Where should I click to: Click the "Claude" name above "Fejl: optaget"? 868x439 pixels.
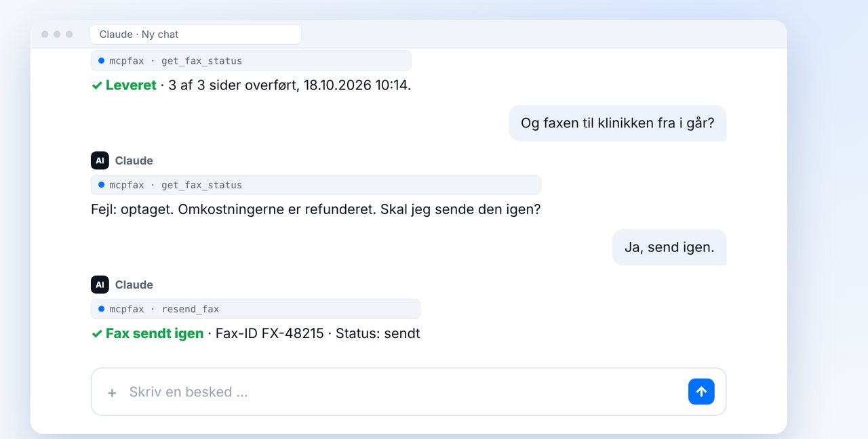tap(134, 161)
